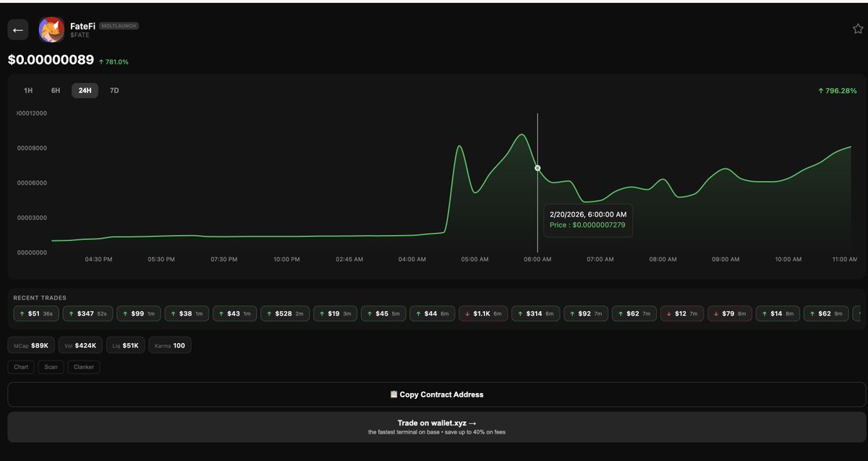Viewport: 868px width, 461px height.
Task: Select the 7D timeframe
Action: tap(114, 90)
